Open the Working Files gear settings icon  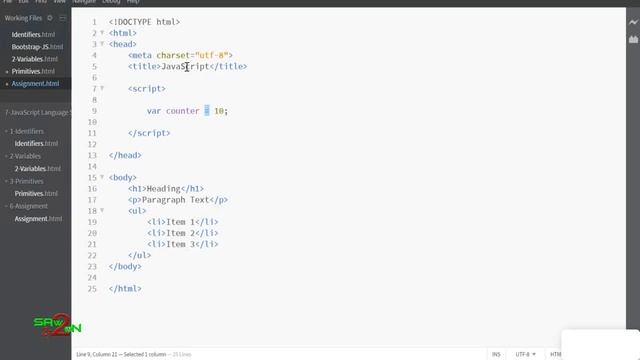click(50, 18)
